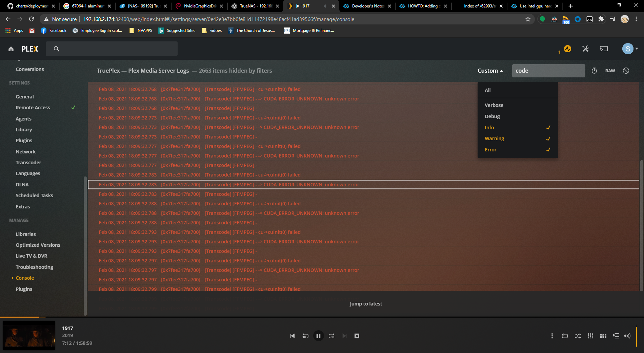The image size is (644, 353).
Task: Open Remote Access settings
Action: pyautogui.click(x=33, y=108)
